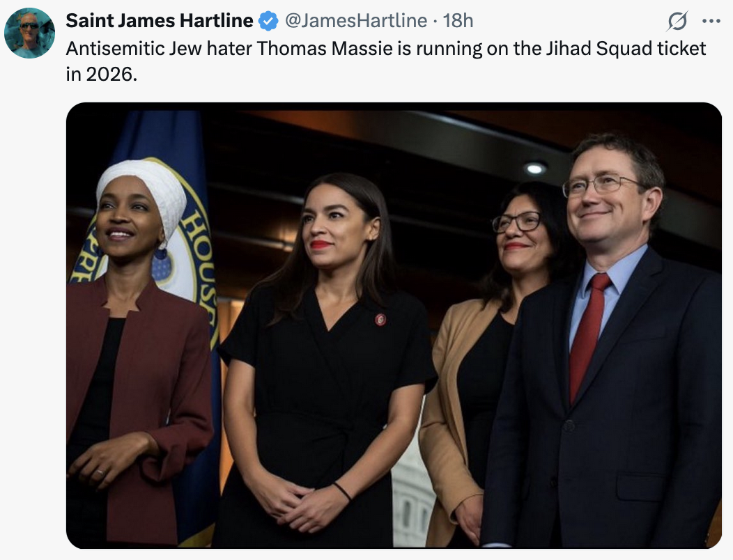
Task: Click the woman in the tan blazer
Action: point(486,364)
